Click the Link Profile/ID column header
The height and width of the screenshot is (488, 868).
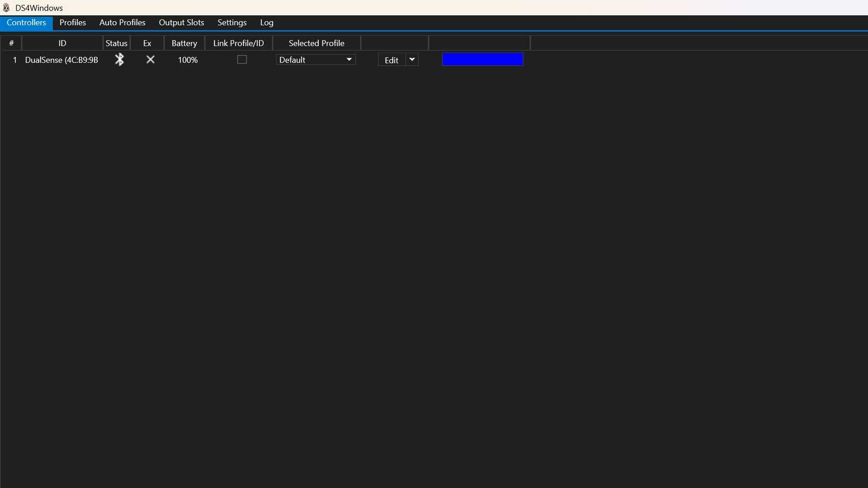point(238,43)
